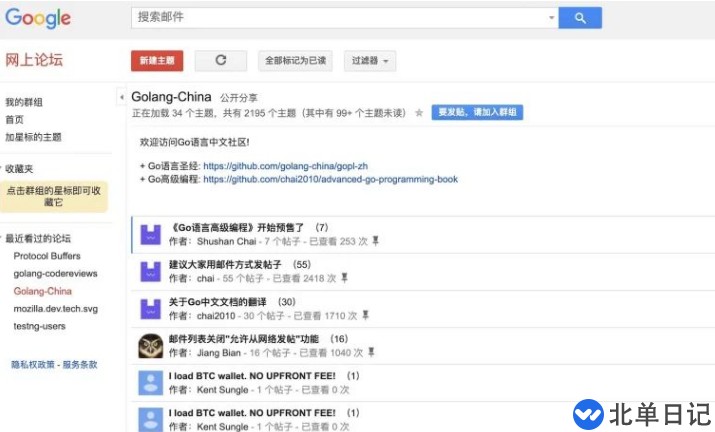Collapse the 最近看过的论坛 section
Screen dimensions: 715x432
[x=38, y=239]
